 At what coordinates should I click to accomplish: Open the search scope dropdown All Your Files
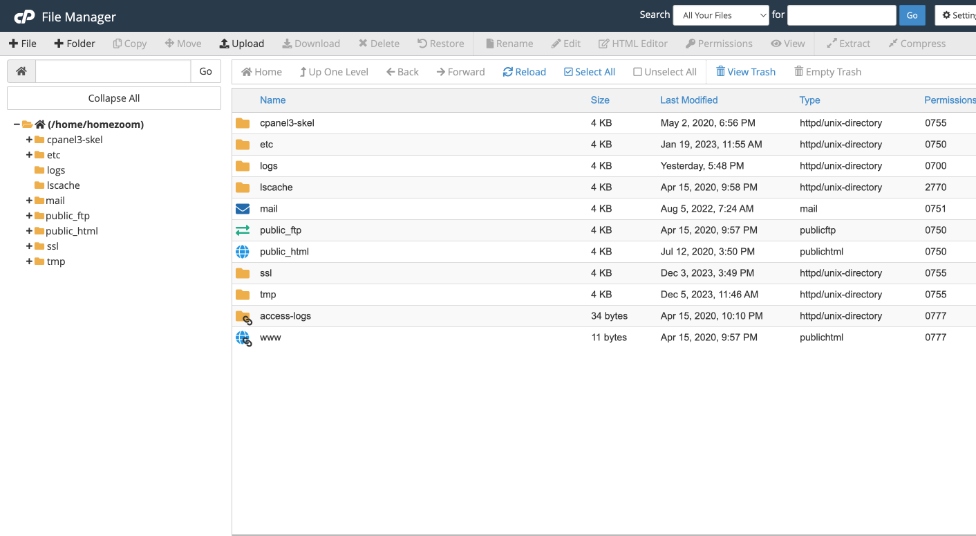721,15
